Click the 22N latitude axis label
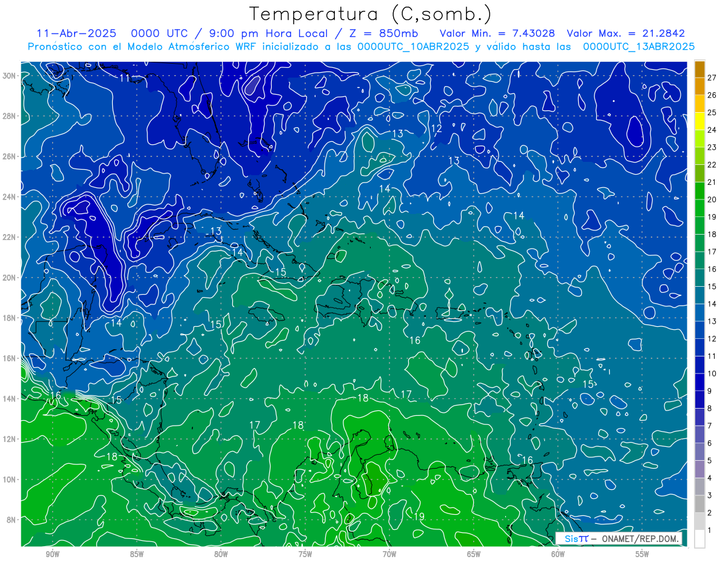The width and height of the screenshot is (728, 562). 9,237
